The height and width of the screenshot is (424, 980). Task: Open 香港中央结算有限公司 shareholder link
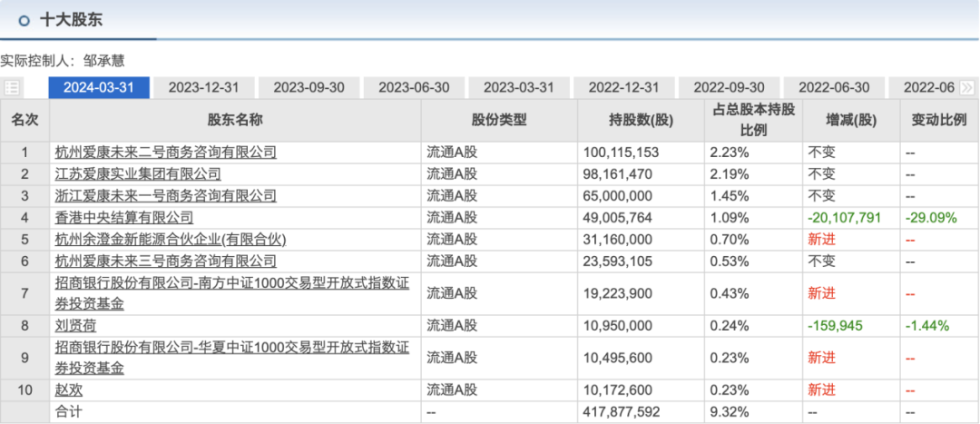(x=124, y=218)
